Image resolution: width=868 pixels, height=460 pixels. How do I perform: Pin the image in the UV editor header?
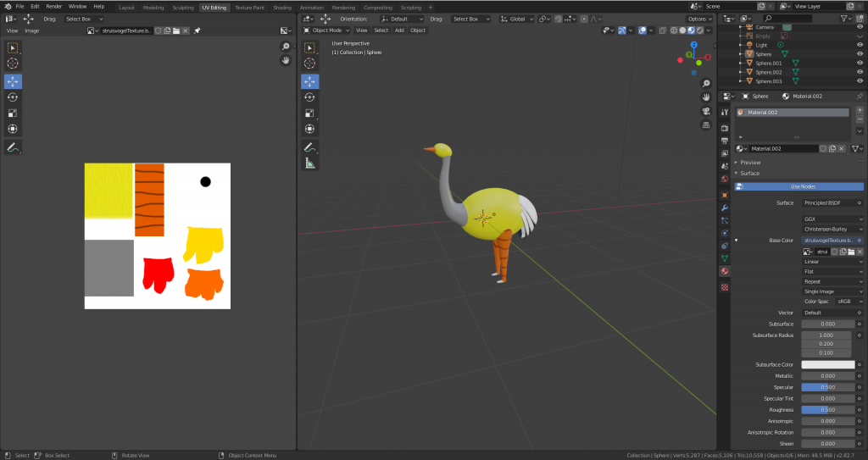[197, 30]
